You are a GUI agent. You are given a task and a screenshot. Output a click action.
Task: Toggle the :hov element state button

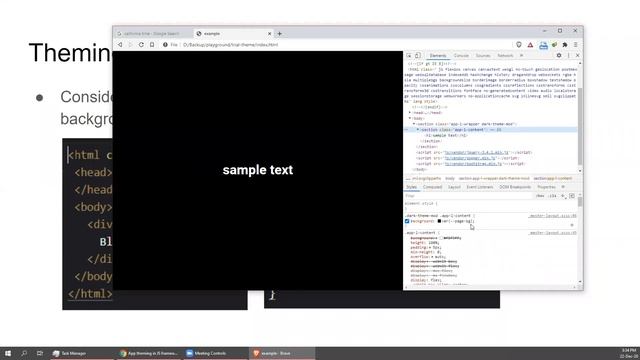[x=540, y=196]
